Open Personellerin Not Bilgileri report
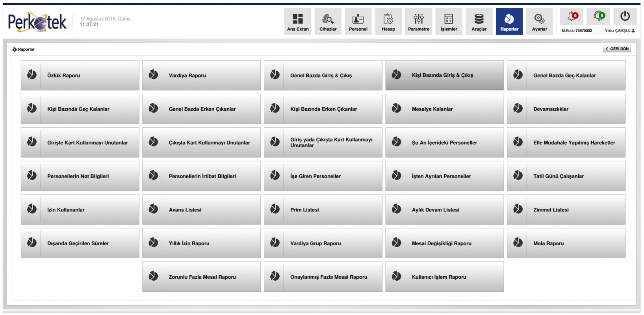The height and width of the screenshot is (315, 644). (x=80, y=176)
